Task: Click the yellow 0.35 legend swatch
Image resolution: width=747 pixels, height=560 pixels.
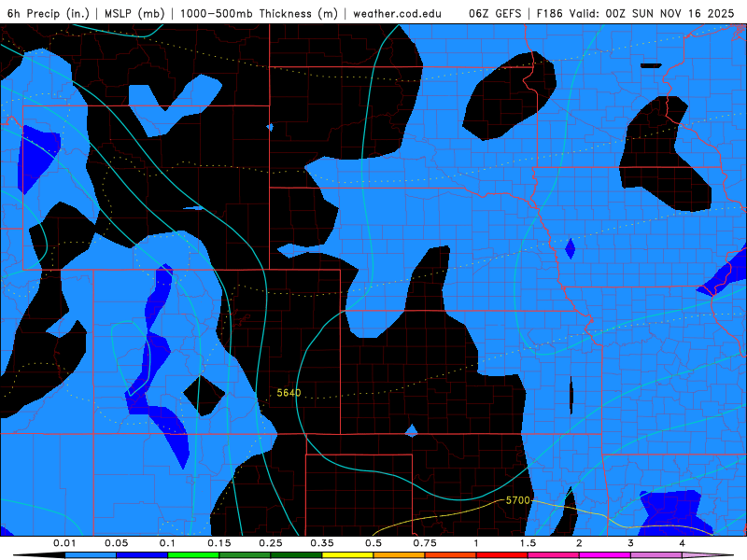Action: (347, 555)
